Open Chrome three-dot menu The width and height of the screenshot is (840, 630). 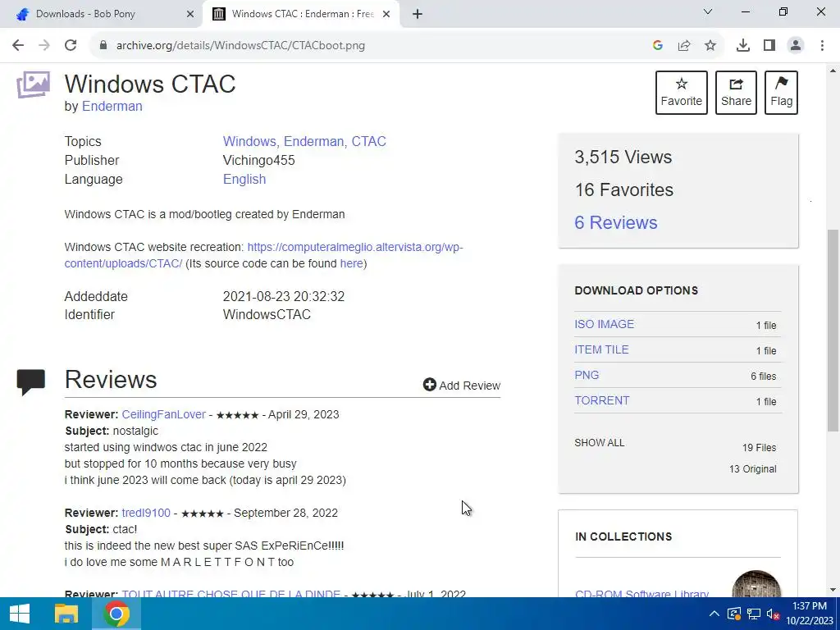822,45
